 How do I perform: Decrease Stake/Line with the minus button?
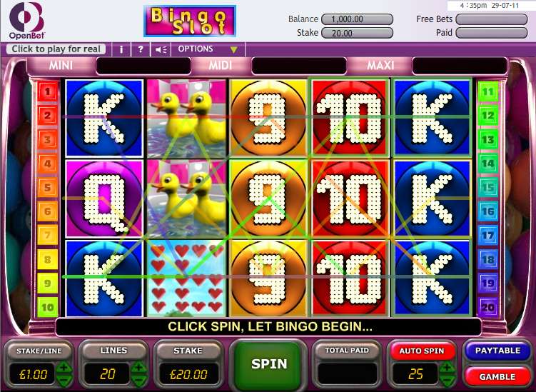point(64,381)
